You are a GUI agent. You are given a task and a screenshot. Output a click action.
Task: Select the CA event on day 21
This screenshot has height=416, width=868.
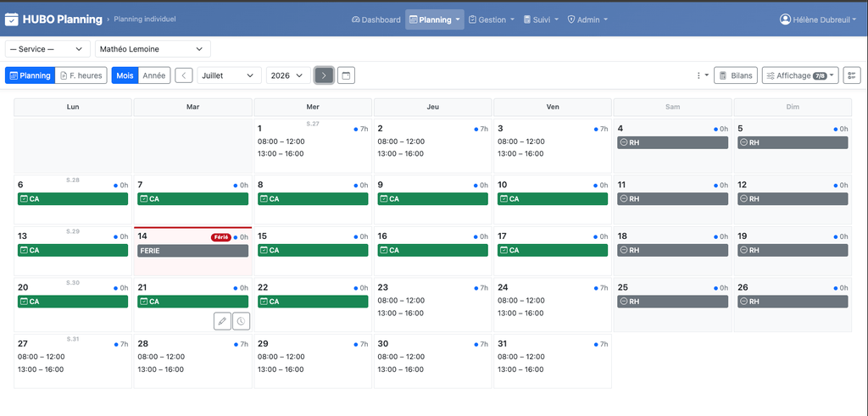point(192,302)
